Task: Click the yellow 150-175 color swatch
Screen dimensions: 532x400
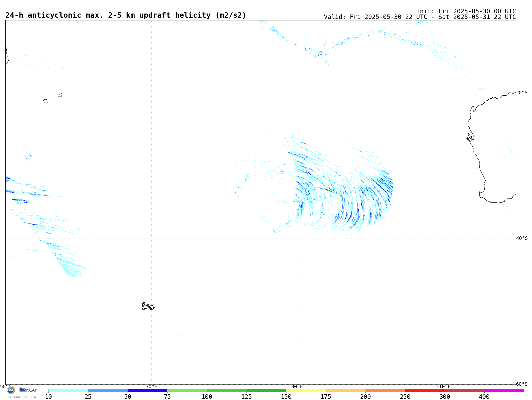Action: tap(306, 390)
